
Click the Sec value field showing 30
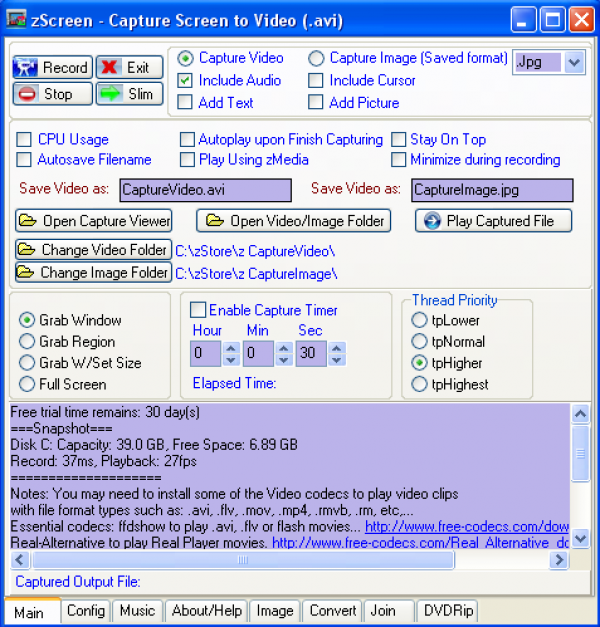(x=311, y=353)
